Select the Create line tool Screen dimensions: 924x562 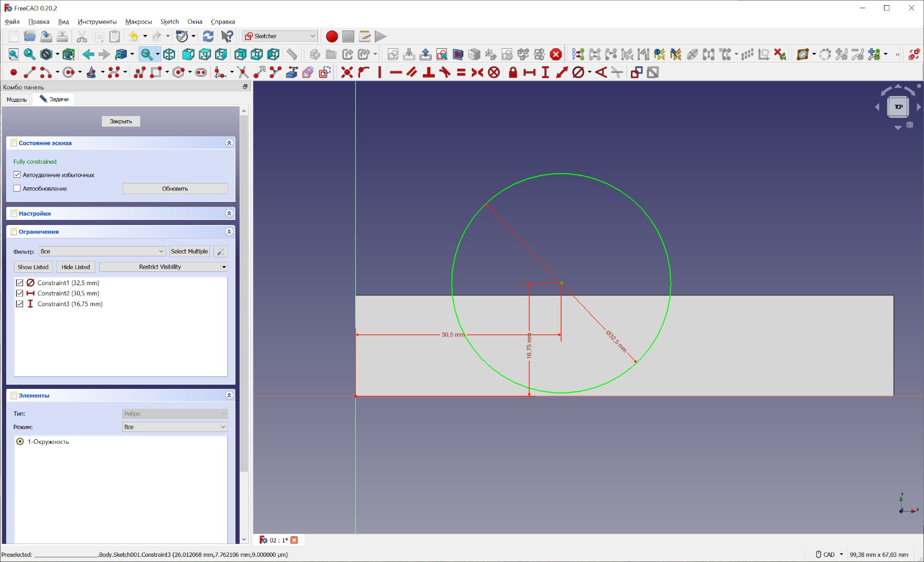point(30,72)
